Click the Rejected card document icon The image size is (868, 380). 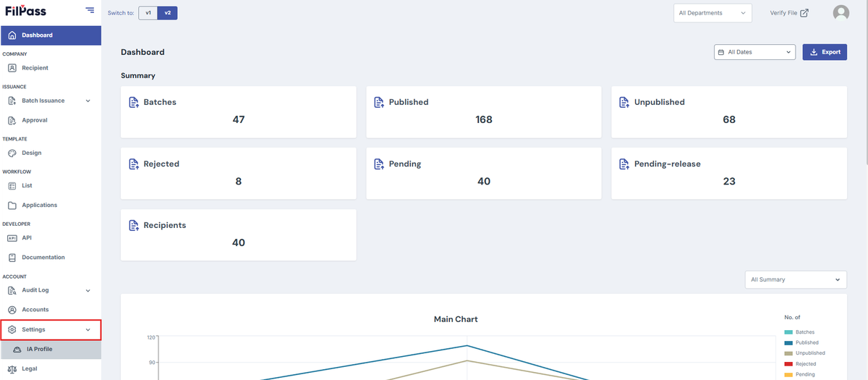click(133, 164)
